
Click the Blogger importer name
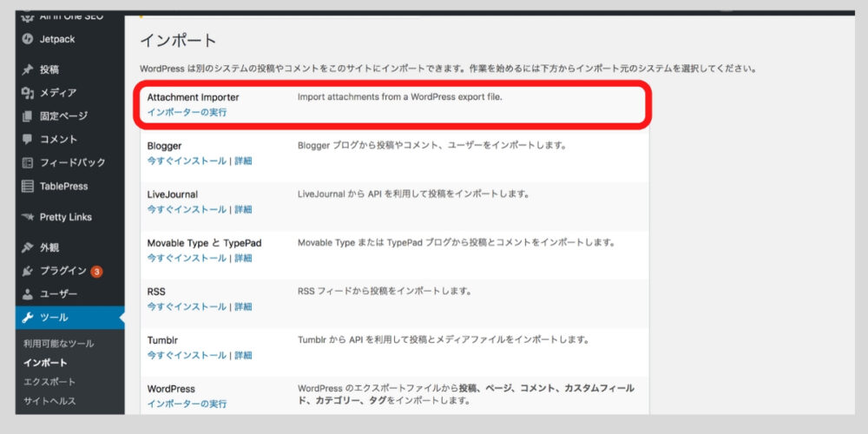(164, 146)
